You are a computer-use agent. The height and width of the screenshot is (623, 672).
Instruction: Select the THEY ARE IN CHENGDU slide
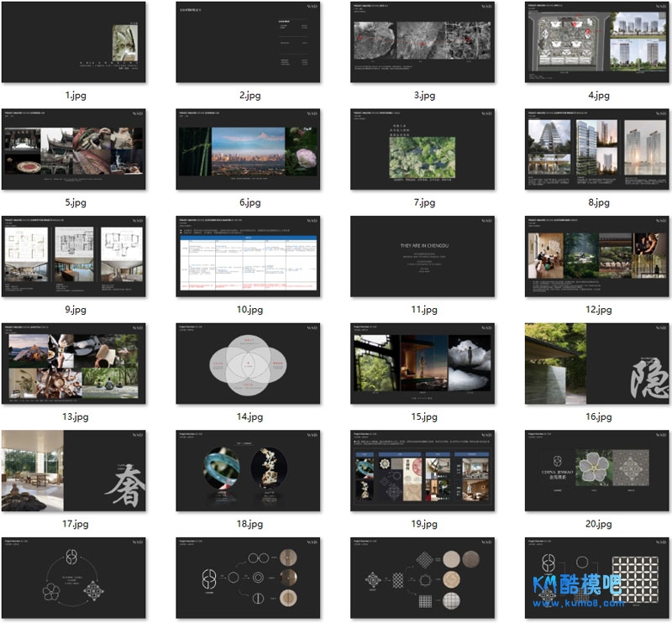(423, 256)
